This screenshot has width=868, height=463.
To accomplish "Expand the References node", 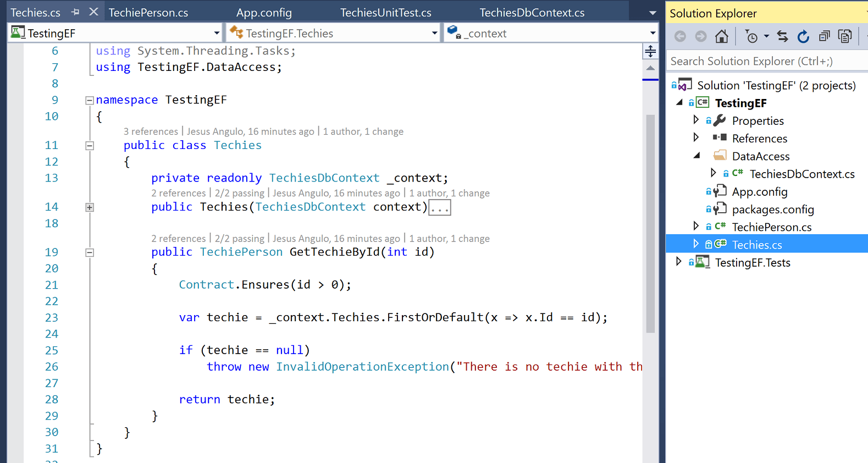I will click(x=696, y=137).
